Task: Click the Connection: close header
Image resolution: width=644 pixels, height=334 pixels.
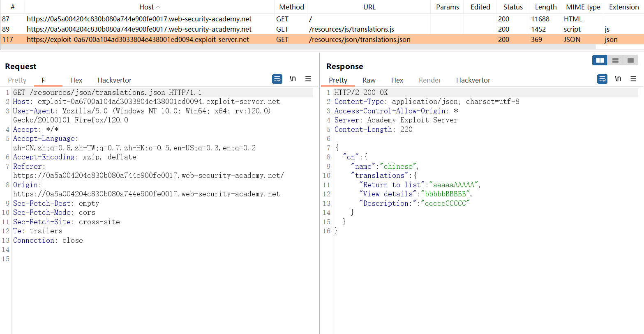Action: 48,240
